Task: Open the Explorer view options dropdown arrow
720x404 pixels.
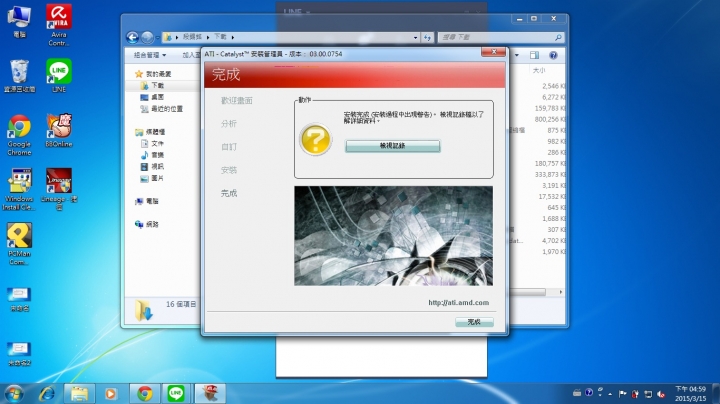Action: (x=517, y=55)
